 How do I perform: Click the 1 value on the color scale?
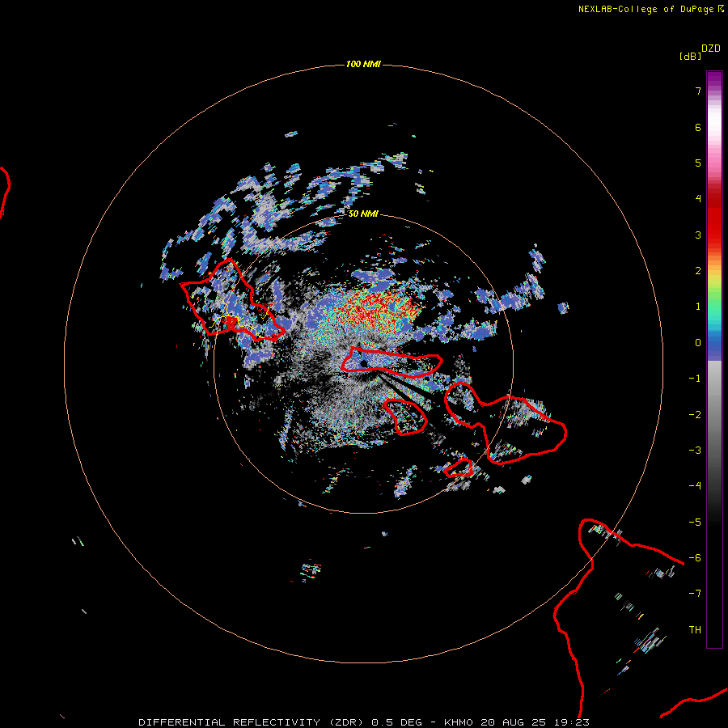pyautogui.click(x=698, y=307)
